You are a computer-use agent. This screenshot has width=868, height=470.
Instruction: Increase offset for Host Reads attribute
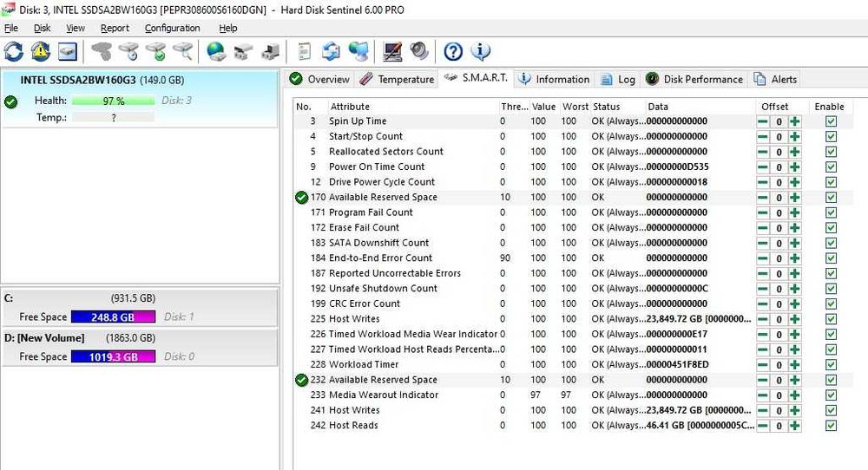pos(795,426)
